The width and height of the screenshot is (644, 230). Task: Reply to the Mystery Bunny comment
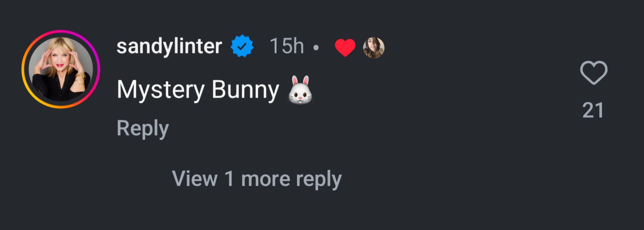coord(143,128)
